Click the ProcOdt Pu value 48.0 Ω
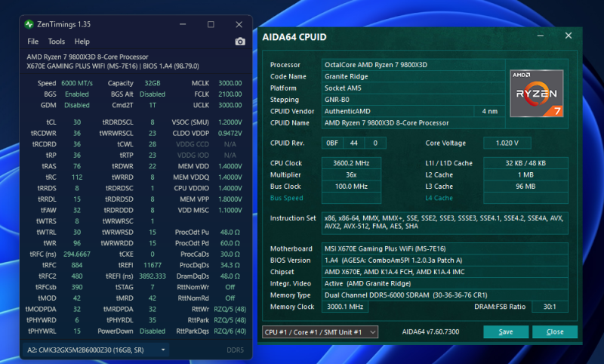 (x=230, y=233)
